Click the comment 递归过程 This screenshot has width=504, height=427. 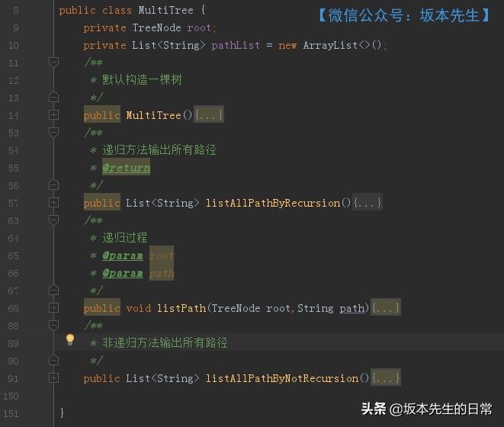tap(125, 238)
